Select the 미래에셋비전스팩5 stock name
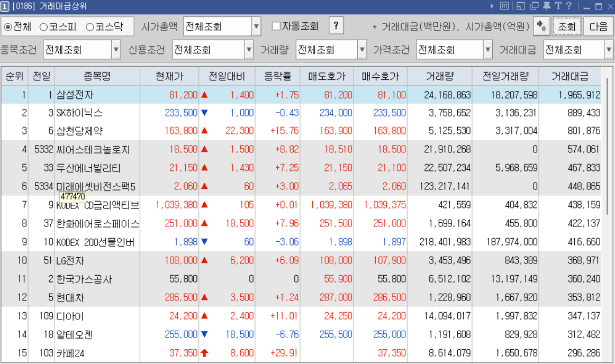Screen dimensions: 615x364 pos(96,186)
